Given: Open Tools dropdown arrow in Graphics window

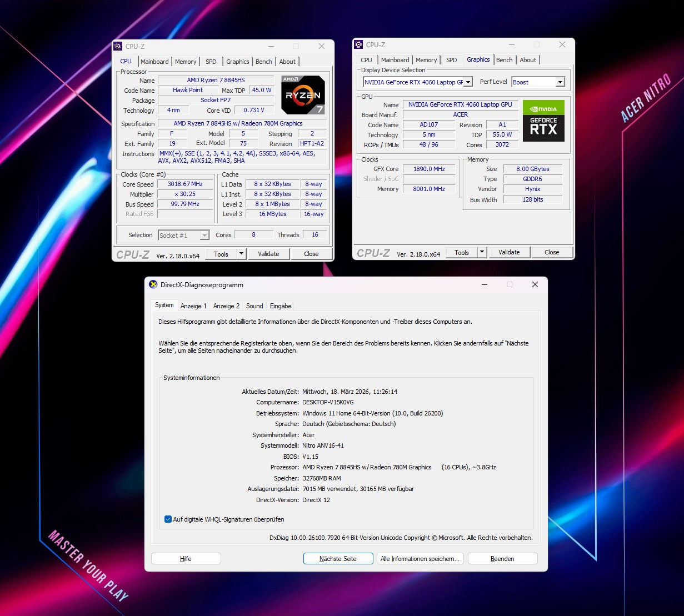Looking at the screenshot, I should click(x=482, y=252).
